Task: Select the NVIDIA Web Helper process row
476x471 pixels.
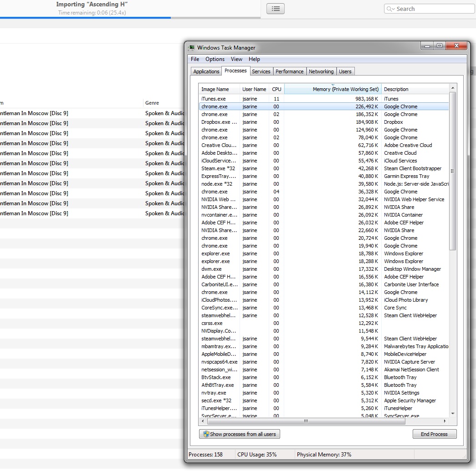Action: pyautogui.click(x=323, y=199)
